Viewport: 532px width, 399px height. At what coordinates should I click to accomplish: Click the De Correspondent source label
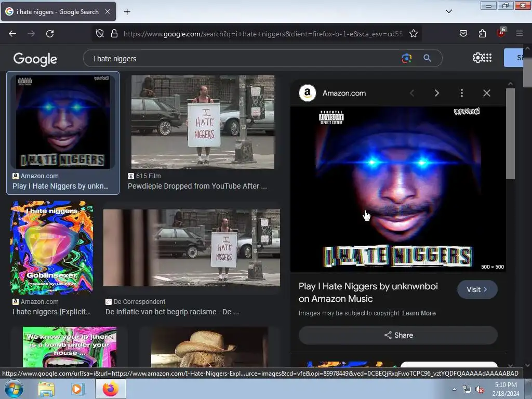point(139,302)
